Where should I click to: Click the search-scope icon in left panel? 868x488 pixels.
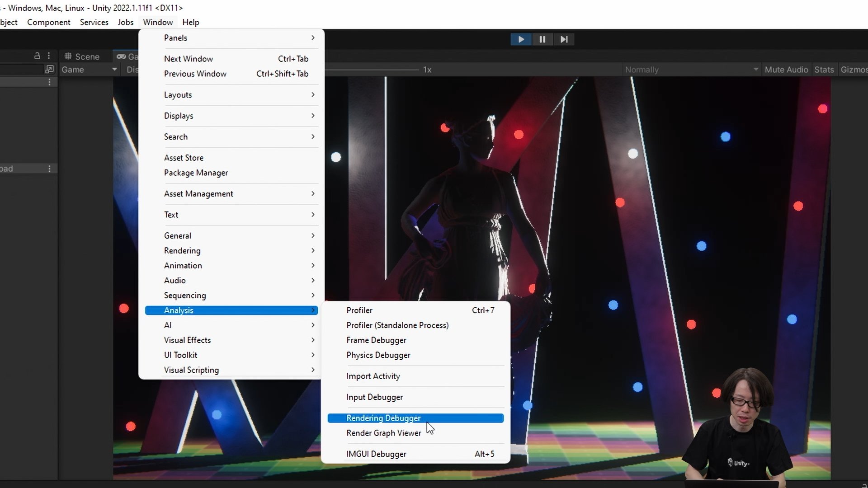click(49, 69)
